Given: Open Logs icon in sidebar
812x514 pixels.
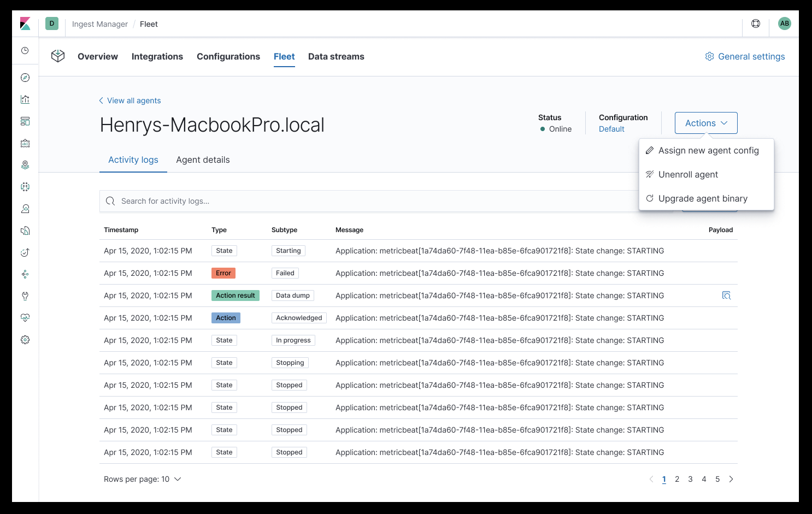Looking at the screenshot, I should pyautogui.click(x=25, y=231).
